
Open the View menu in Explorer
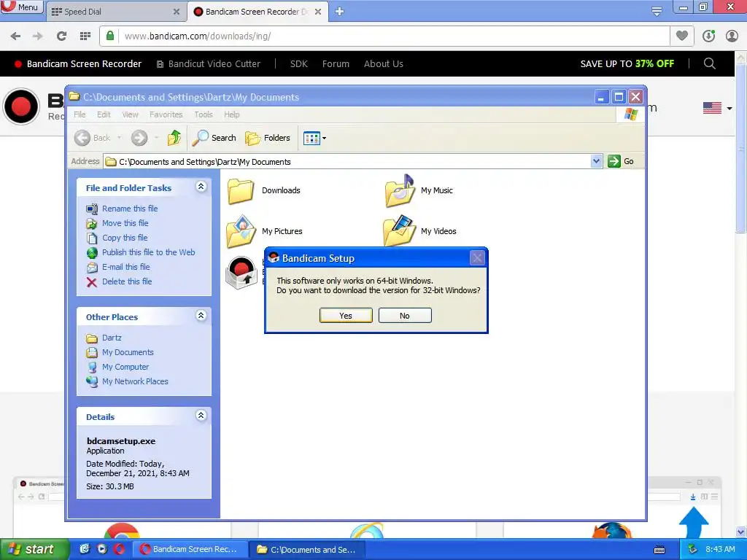click(x=130, y=114)
